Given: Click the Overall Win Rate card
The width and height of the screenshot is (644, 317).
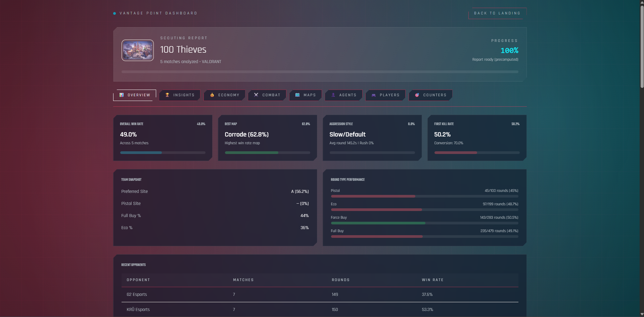Looking at the screenshot, I should click(x=163, y=138).
